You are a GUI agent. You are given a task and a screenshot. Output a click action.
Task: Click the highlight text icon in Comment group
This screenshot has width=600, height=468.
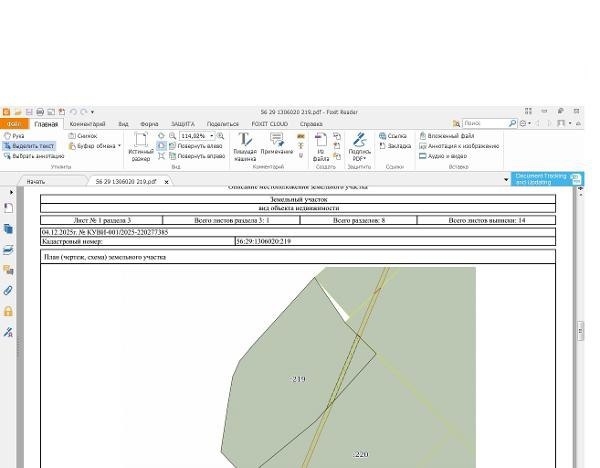pyautogui.click(x=301, y=136)
